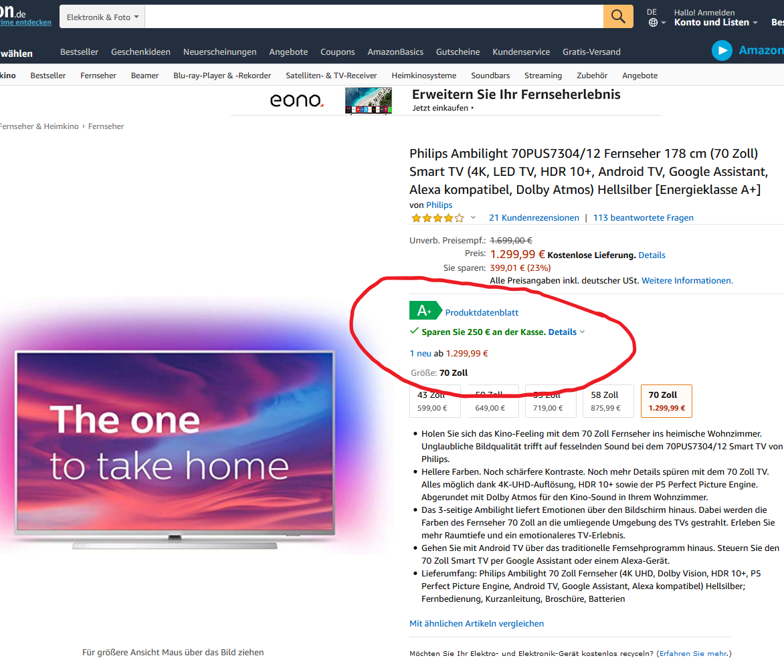Choose the 43 Zoll size option
Image resolution: width=784 pixels, height=672 pixels.
tap(432, 401)
